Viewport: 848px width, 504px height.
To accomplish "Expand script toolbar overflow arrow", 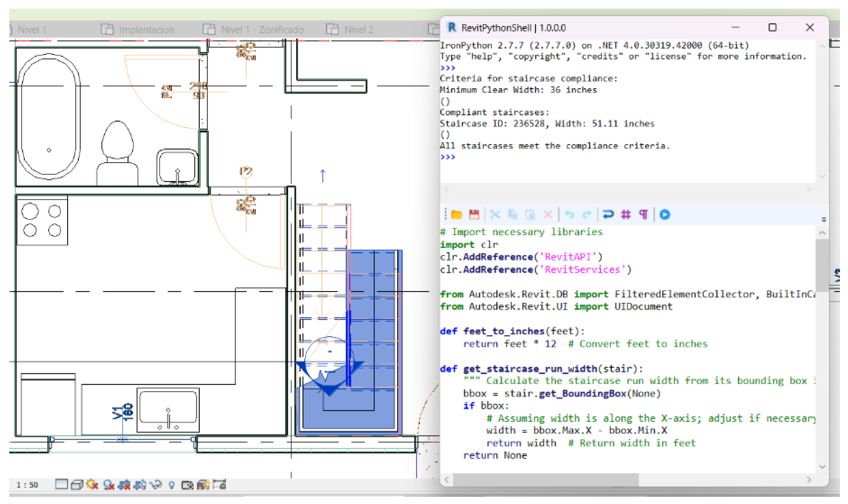I will pos(824,220).
